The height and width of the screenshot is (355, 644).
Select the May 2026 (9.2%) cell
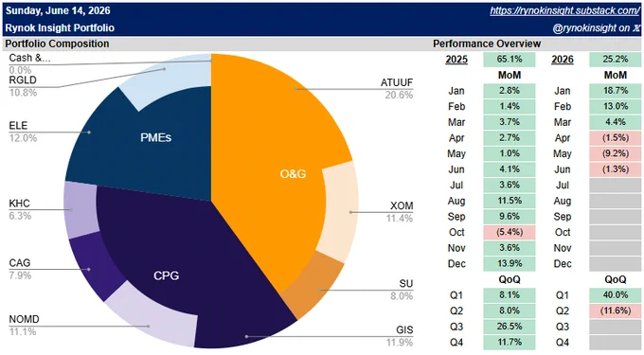[x=616, y=153]
